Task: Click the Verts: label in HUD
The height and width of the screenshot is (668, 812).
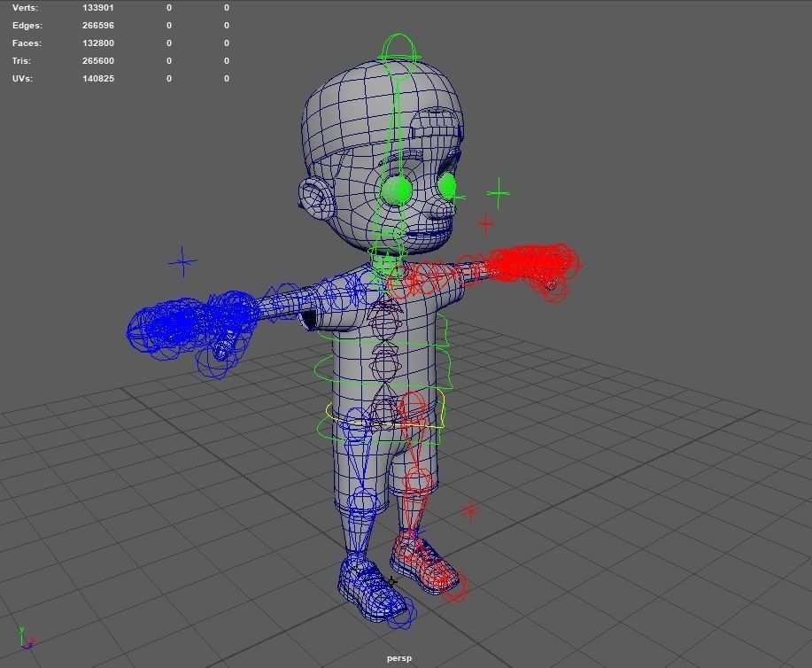Action: 25,8
